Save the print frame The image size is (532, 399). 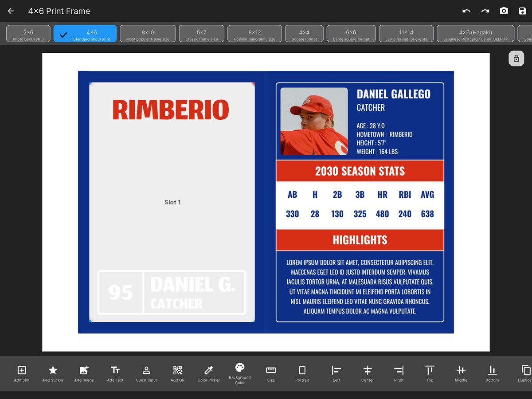[x=523, y=11]
